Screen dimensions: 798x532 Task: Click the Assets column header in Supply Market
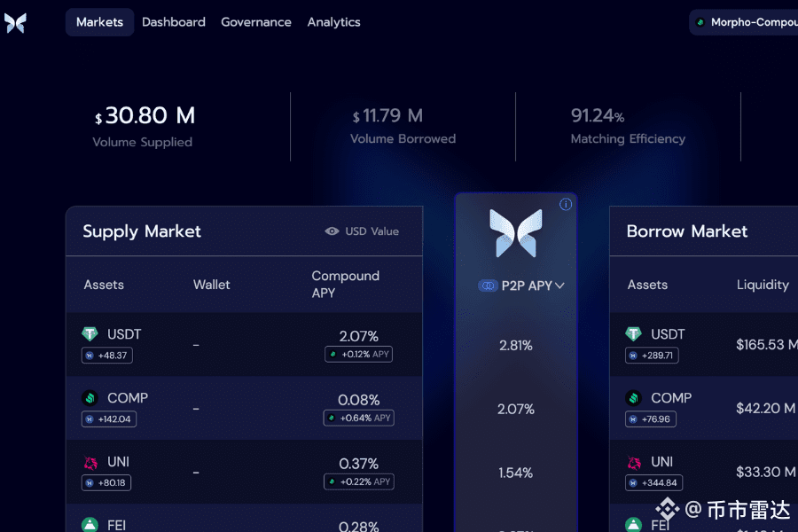tap(104, 285)
